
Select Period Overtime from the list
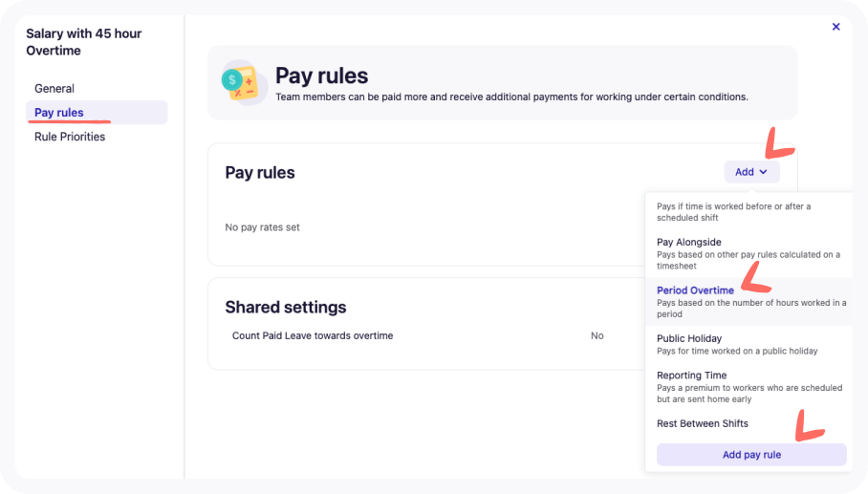pos(695,290)
